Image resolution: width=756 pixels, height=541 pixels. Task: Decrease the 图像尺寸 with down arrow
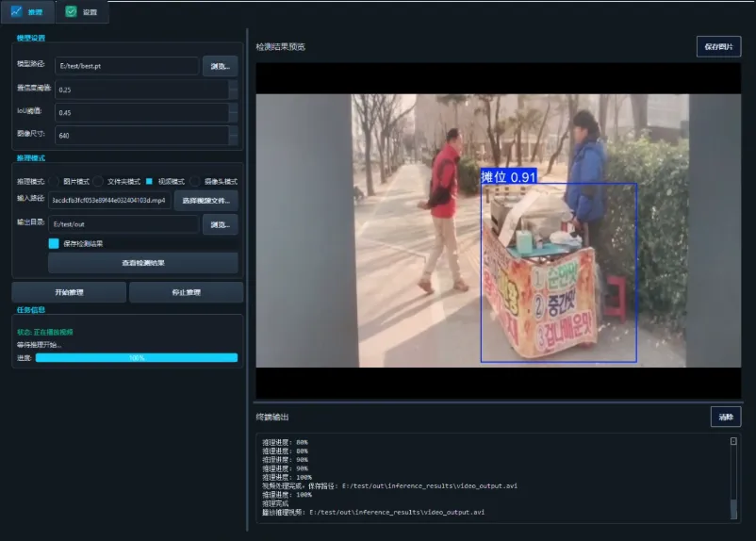click(234, 139)
